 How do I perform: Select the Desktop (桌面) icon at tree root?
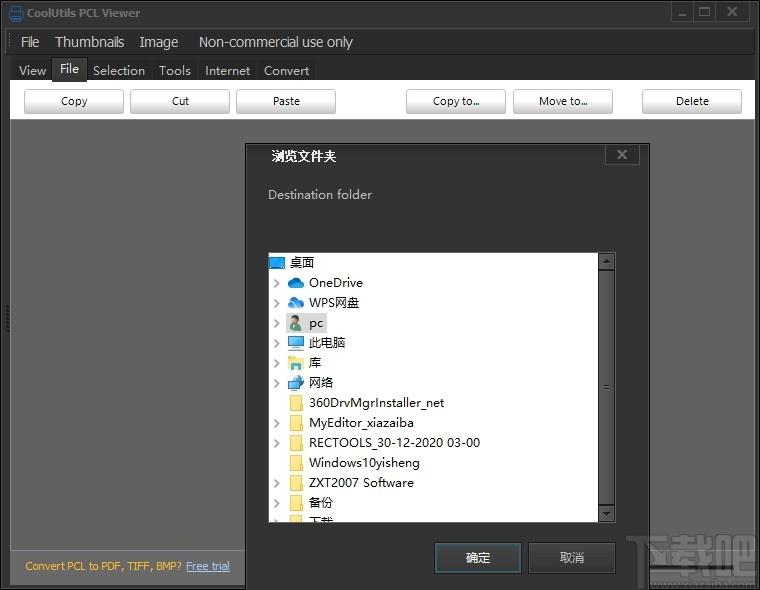[277, 263]
